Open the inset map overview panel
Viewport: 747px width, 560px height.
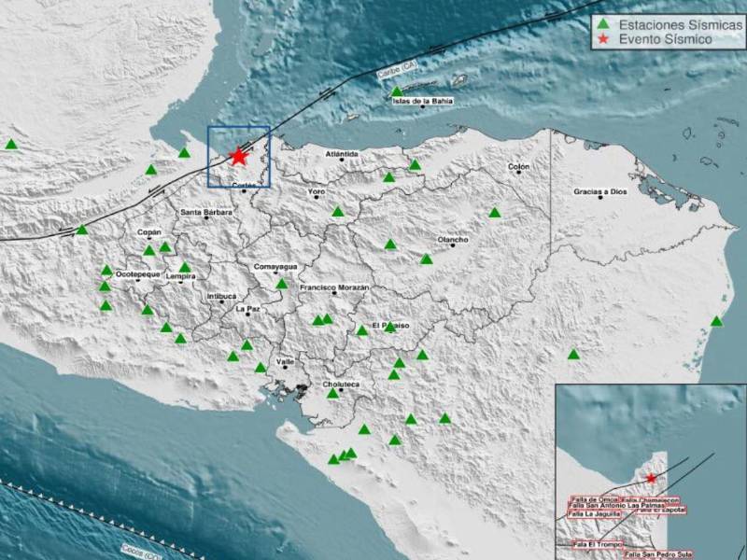(x=649, y=471)
